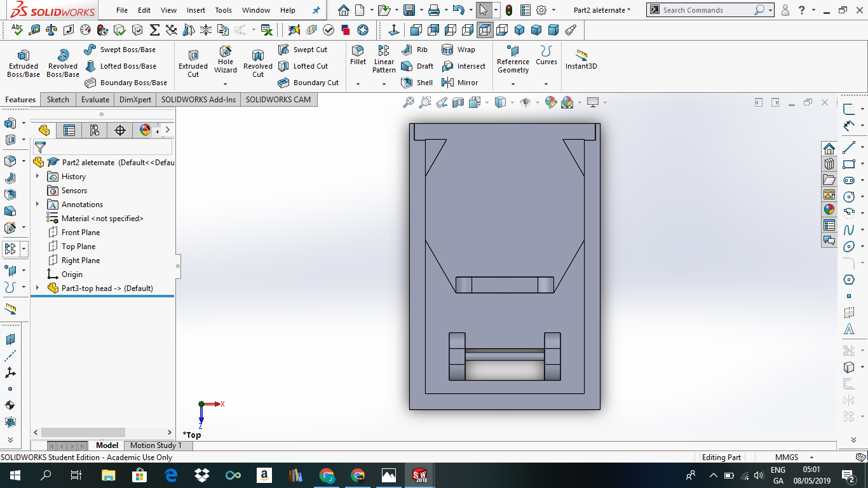Viewport: 868px width, 488px height.
Task: Open the Insert menu
Action: 196,10
